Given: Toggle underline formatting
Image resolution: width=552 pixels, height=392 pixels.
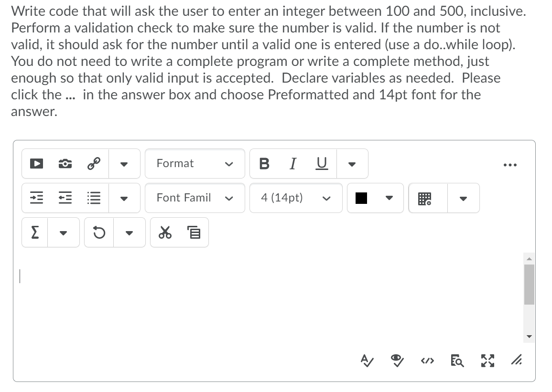Looking at the screenshot, I should (321, 164).
